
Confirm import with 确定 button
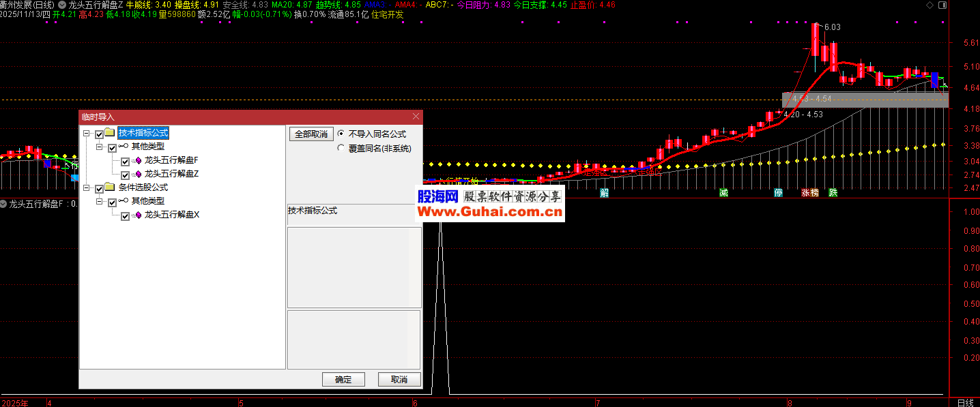click(343, 380)
